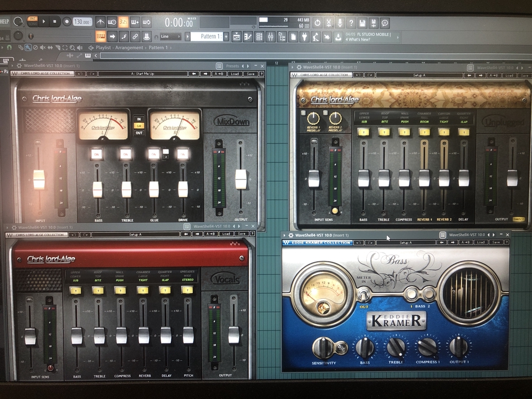Select the GR meter button on MixDown
The image size is (532, 399).
(139, 126)
